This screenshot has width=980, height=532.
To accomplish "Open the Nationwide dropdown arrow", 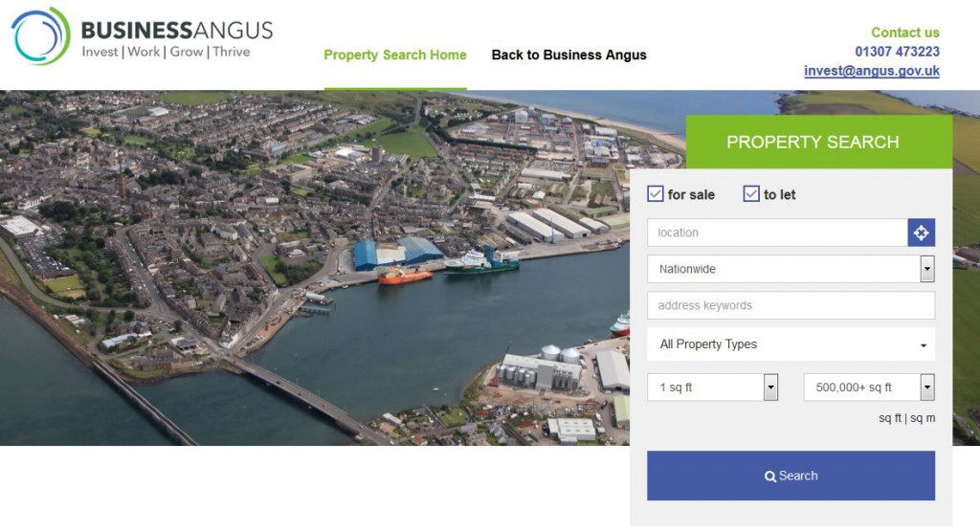I will click(926, 269).
